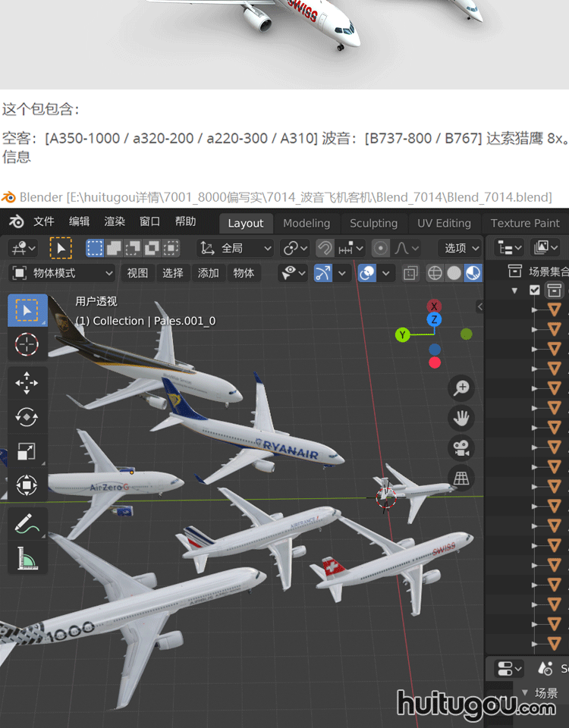
Task: Open the viewport visibility eye dropdown
Action: point(293,273)
